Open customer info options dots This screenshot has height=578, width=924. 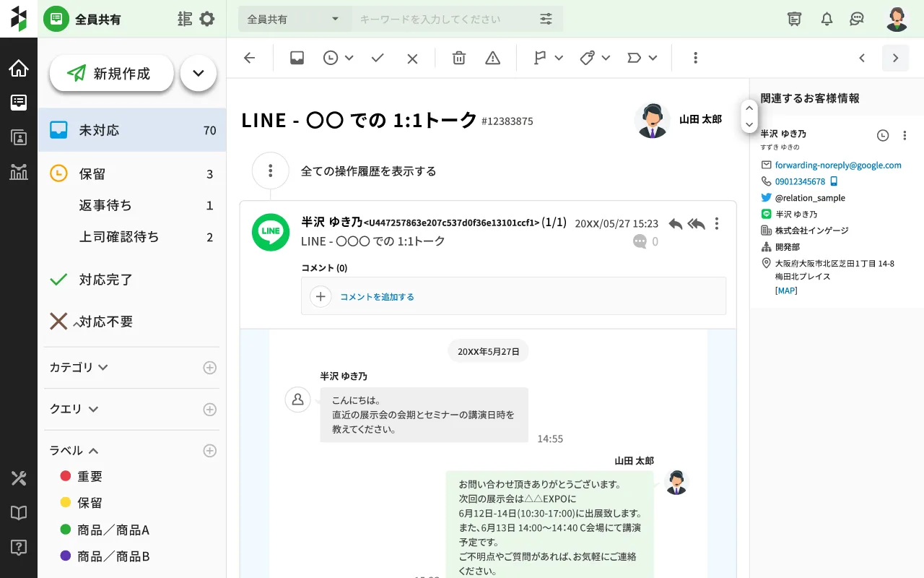905,135
